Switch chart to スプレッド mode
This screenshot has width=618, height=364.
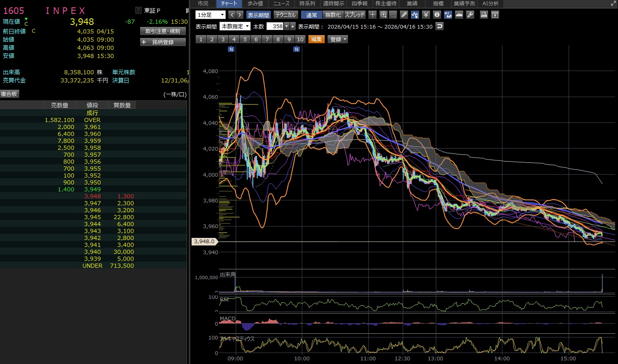click(x=355, y=15)
